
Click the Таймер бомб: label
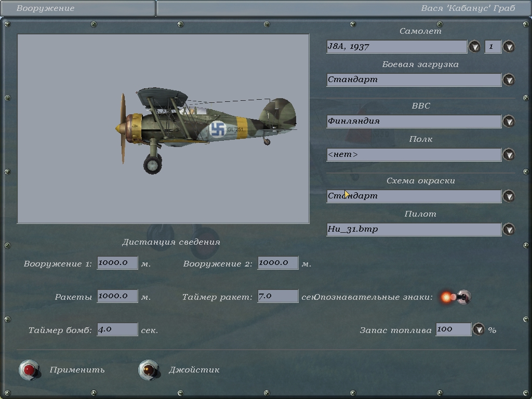[60, 330]
